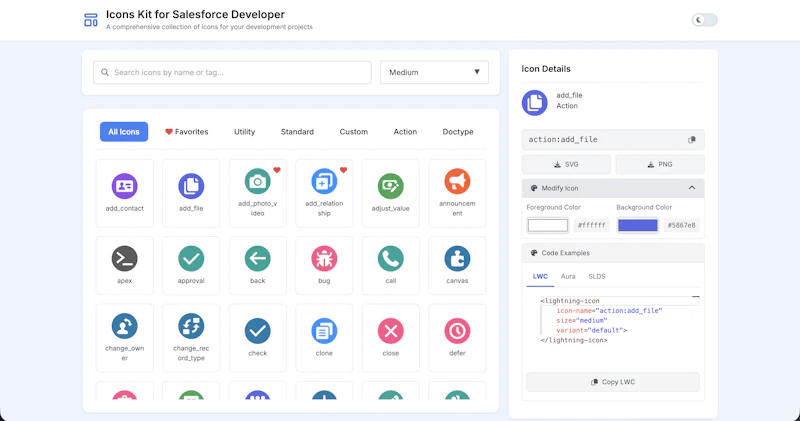Open the Foreground Color swatch
Screen dimensions: 800x421
click(x=547, y=225)
